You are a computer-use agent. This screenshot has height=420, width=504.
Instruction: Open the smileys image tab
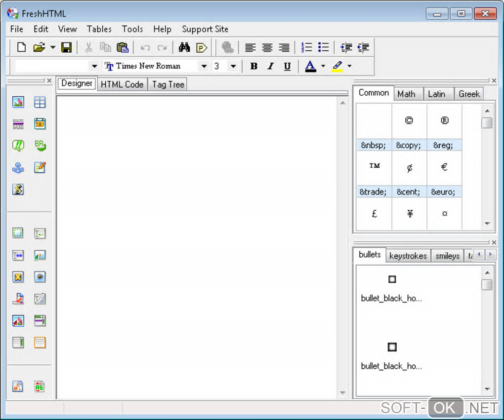pos(448,256)
